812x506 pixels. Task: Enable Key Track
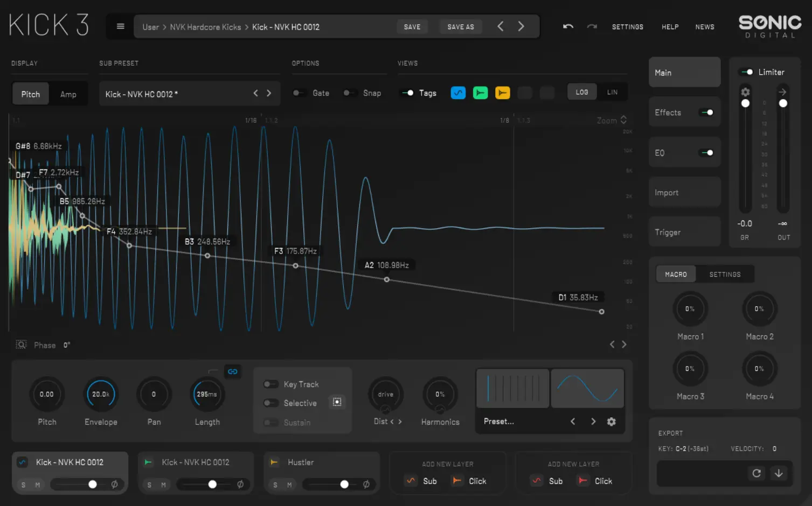click(x=270, y=384)
